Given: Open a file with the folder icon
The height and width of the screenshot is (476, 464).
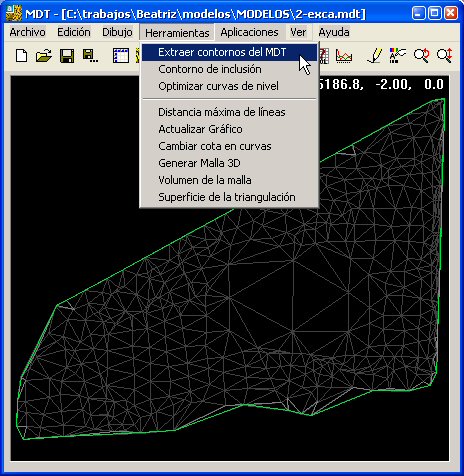Looking at the screenshot, I should [44, 56].
